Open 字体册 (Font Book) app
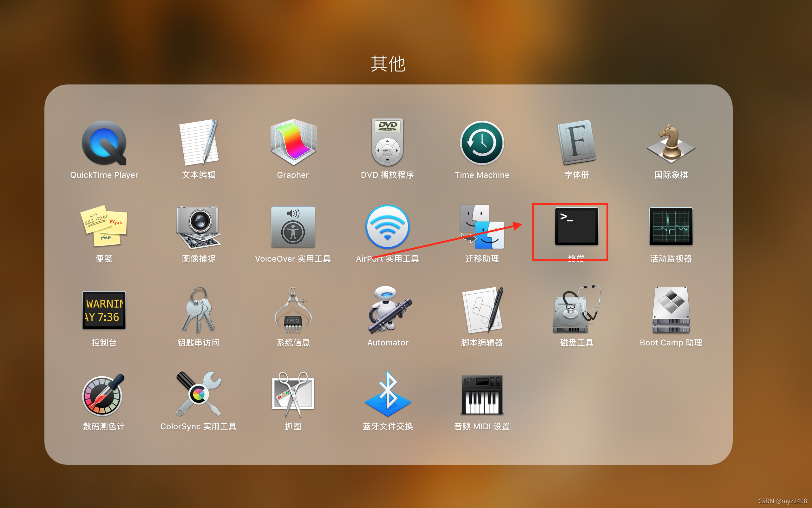The height and width of the screenshot is (508, 812). (576, 142)
